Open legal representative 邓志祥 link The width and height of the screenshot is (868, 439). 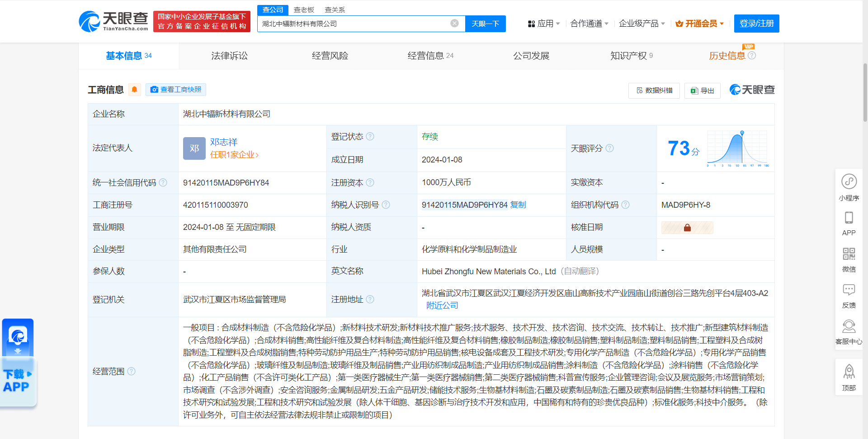224,142
